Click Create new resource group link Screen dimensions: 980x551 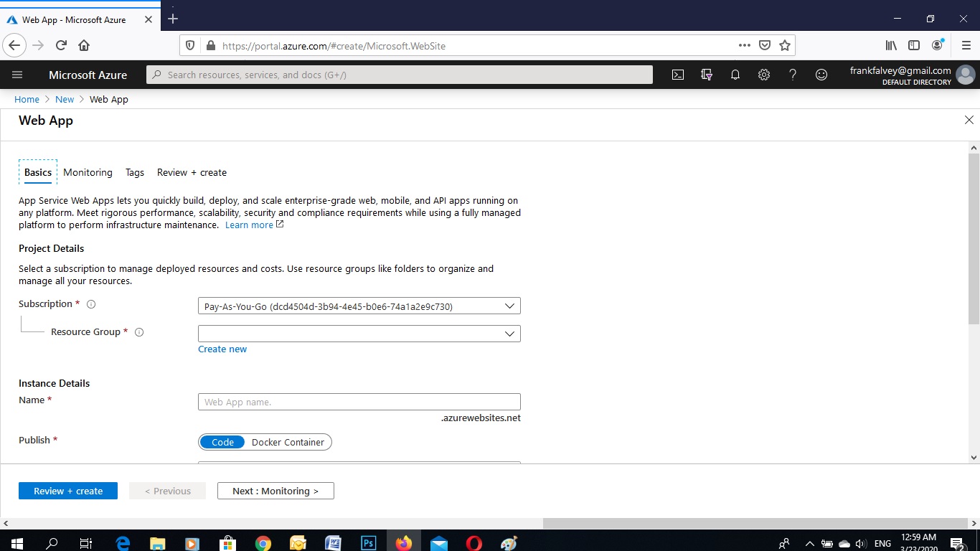coord(222,349)
